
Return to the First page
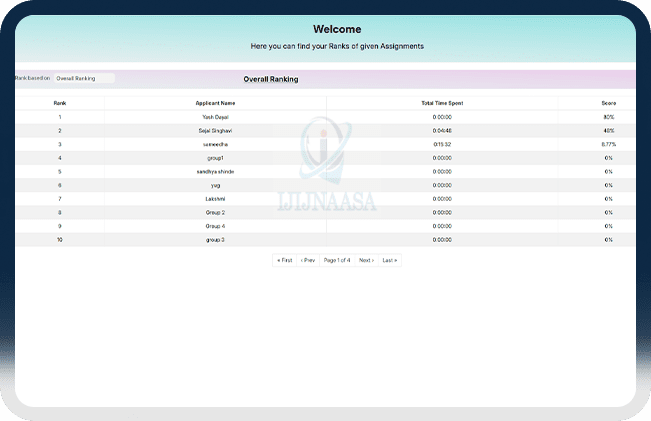(285, 260)
